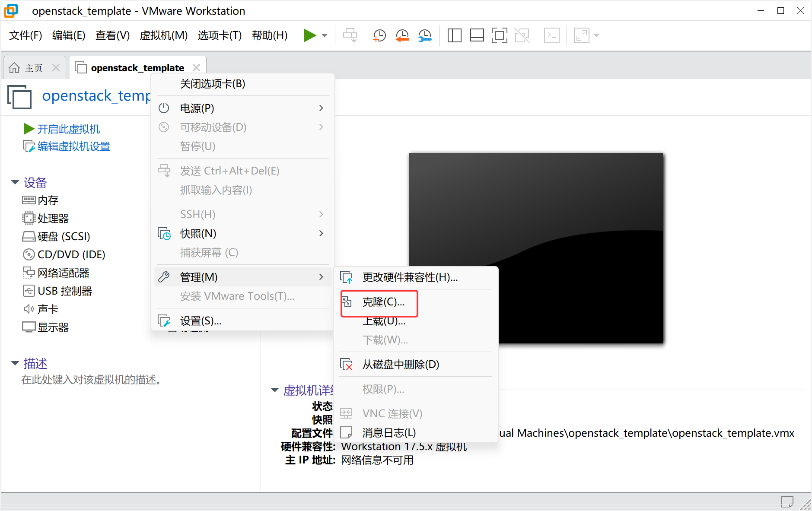The image size is (812, 511).
Task: Open the 文件(F) menu
Action: click(x=25, y=35)
